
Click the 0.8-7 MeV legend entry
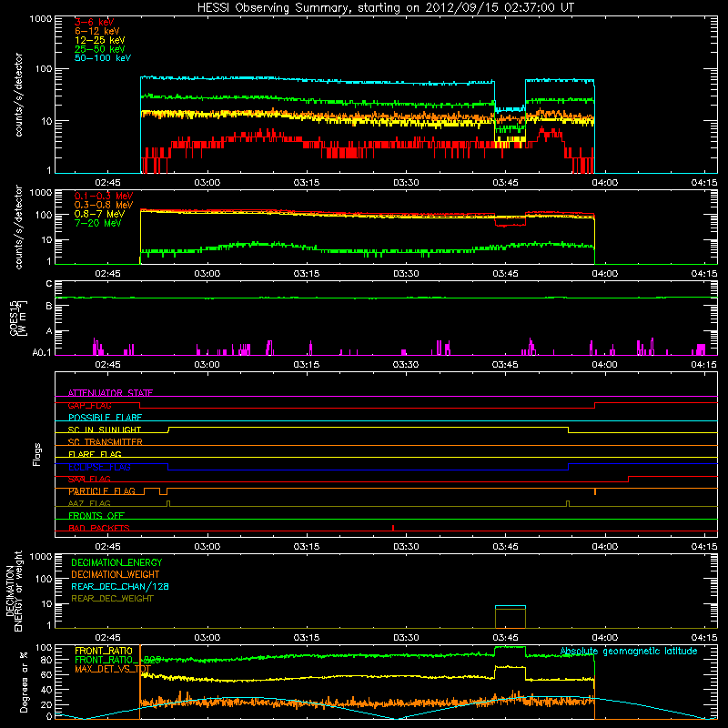(99, 214)
